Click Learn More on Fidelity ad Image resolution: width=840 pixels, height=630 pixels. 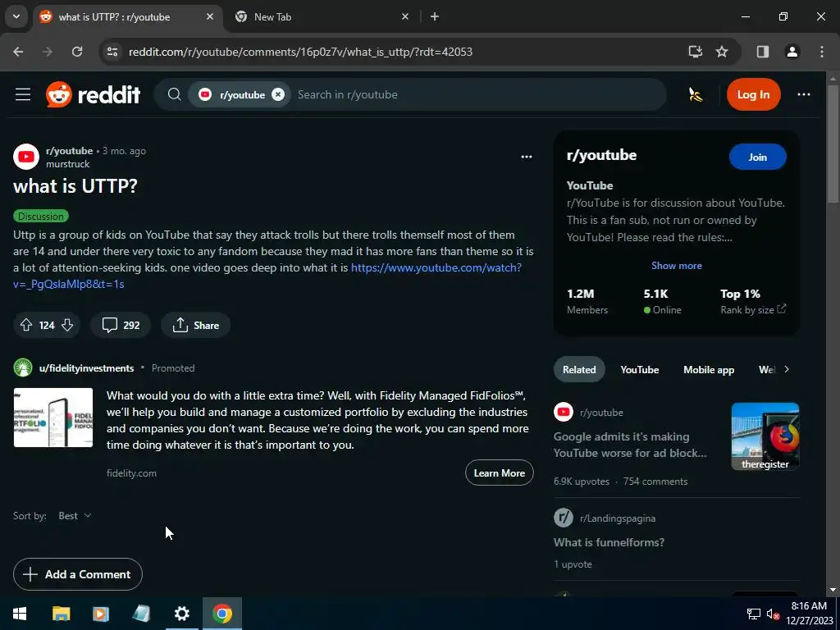[x=500, y=473]
